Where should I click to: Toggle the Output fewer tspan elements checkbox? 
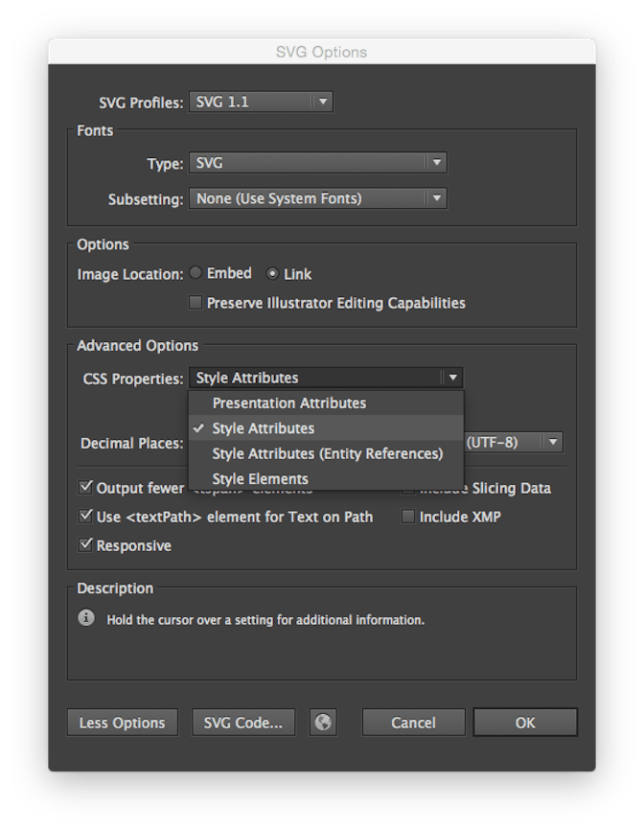point(86,488)
